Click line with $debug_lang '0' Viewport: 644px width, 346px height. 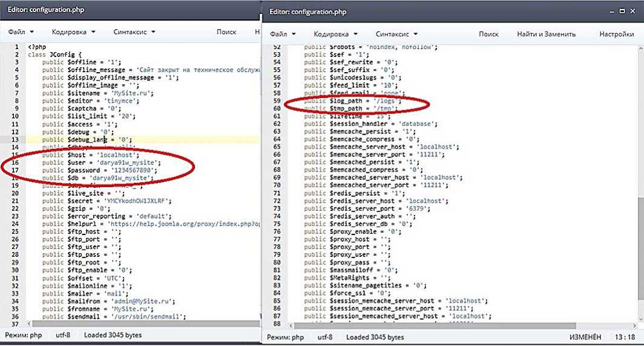pos(87,139)
